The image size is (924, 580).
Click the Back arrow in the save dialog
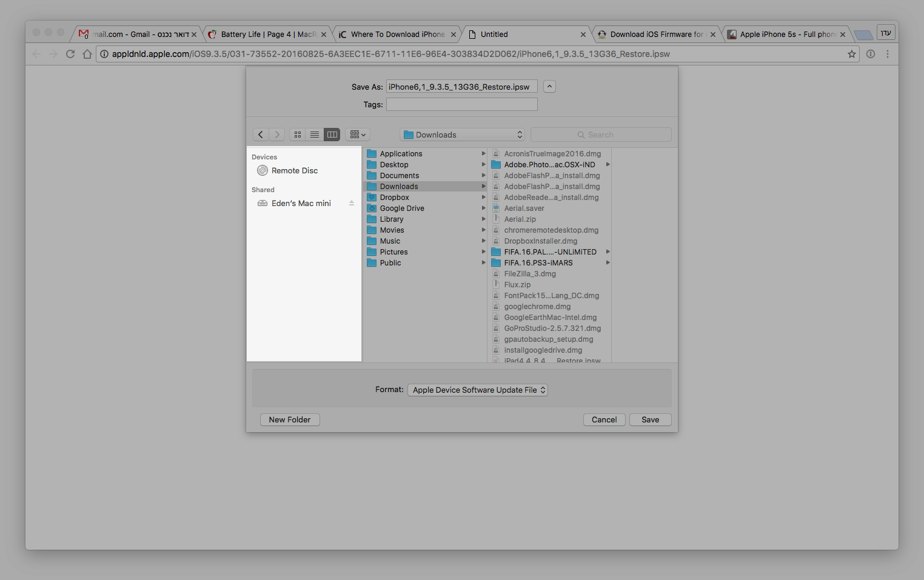click(x=261, y=135)
